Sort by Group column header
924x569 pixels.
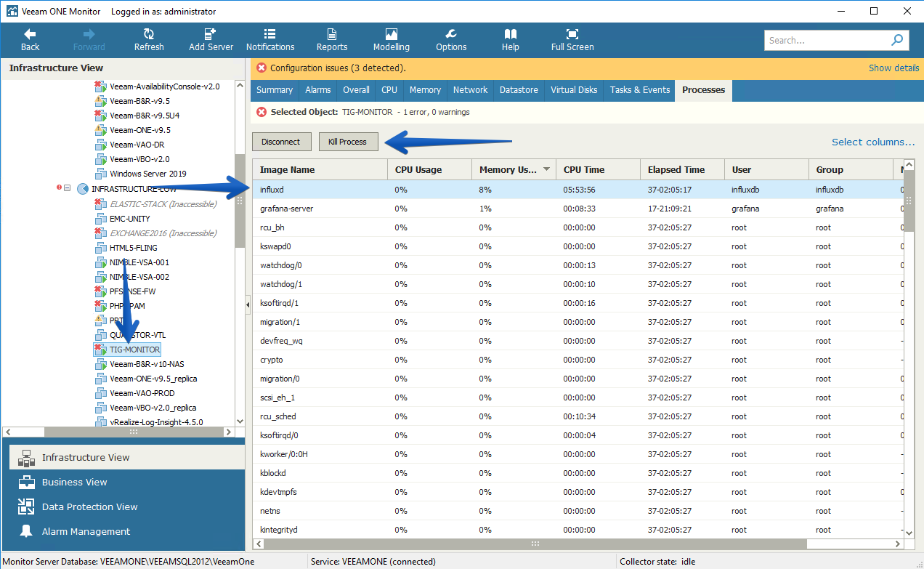pos(851,169)
